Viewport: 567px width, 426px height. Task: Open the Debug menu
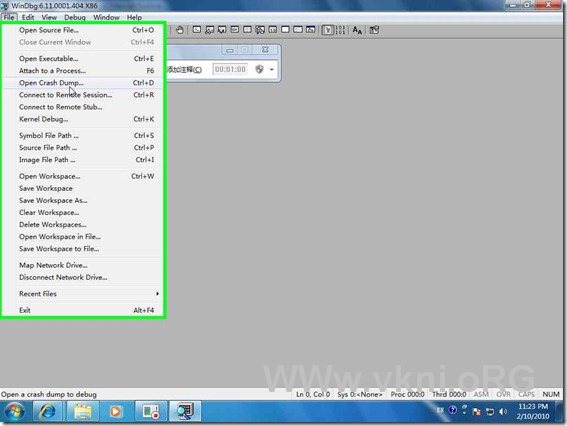(x=75, y=17)
